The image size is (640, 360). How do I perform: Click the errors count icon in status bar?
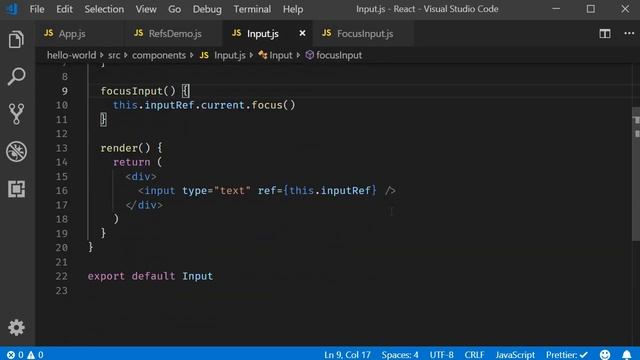[15, 355]
